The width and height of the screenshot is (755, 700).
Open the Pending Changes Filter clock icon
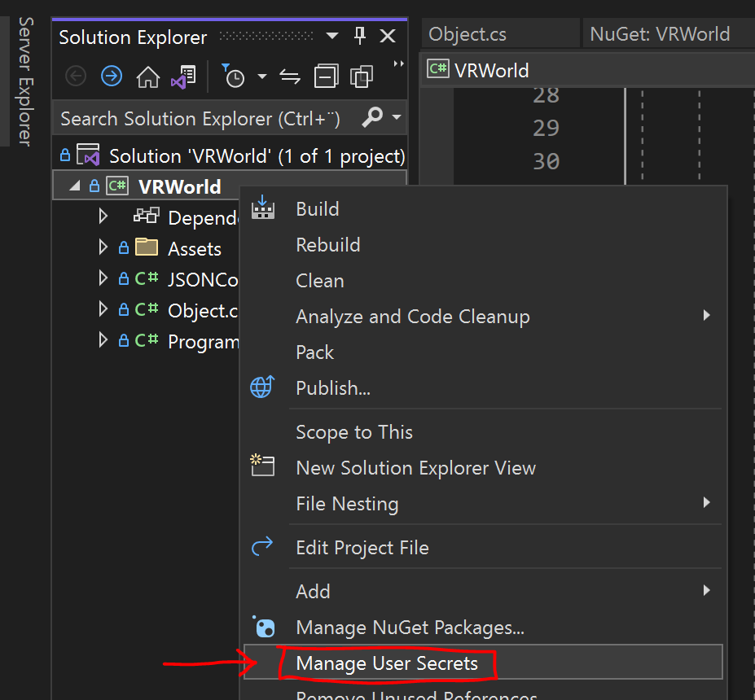[x=233, y=76]
